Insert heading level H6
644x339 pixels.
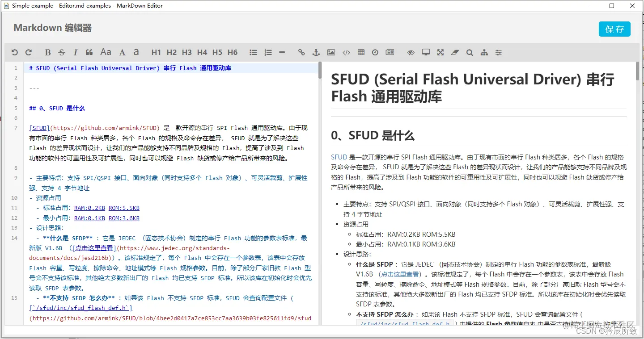[x=233, y=52]
